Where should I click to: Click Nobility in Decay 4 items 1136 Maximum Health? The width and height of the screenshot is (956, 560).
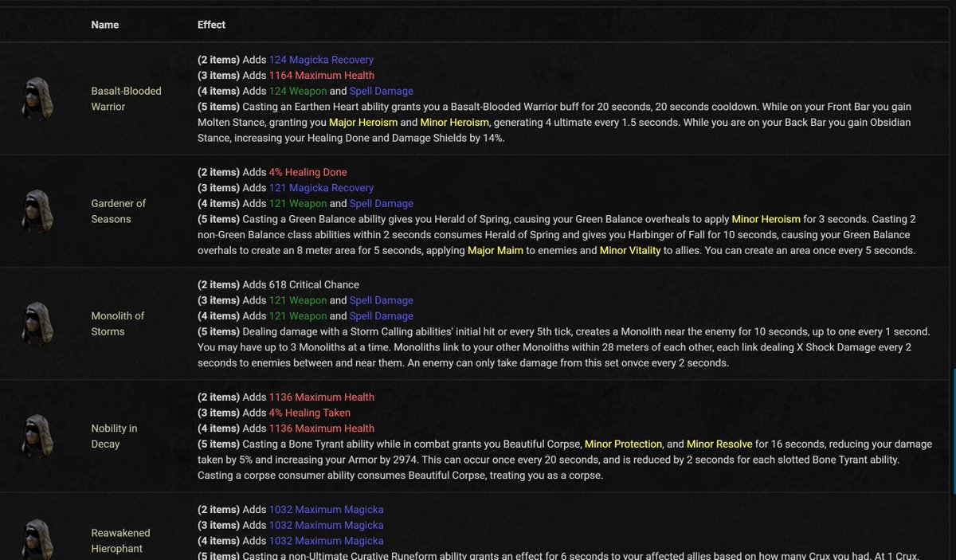(x=322, y=429)
